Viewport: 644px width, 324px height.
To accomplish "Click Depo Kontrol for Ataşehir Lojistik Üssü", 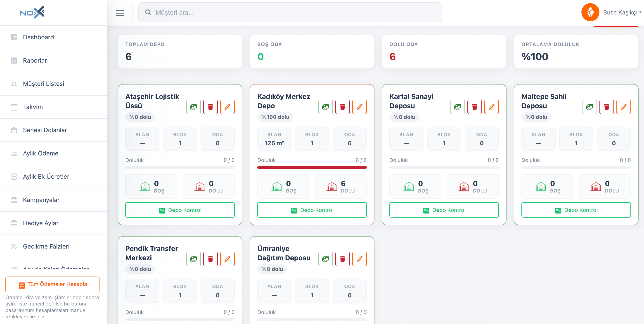I will click(180, 210).
